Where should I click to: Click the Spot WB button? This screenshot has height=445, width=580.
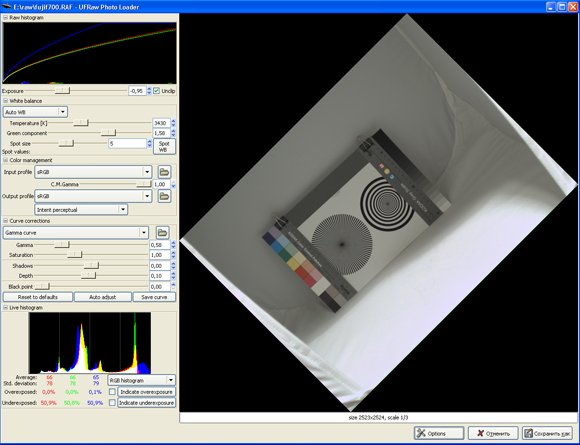click(164, 146)
